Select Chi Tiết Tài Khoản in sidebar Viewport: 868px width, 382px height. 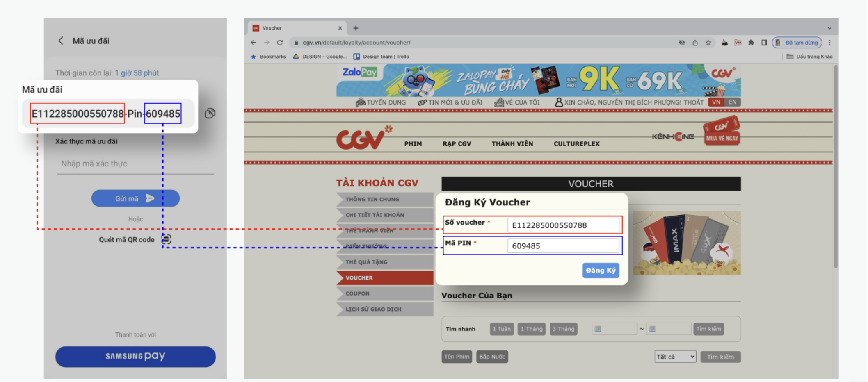[x=385, y=215]
